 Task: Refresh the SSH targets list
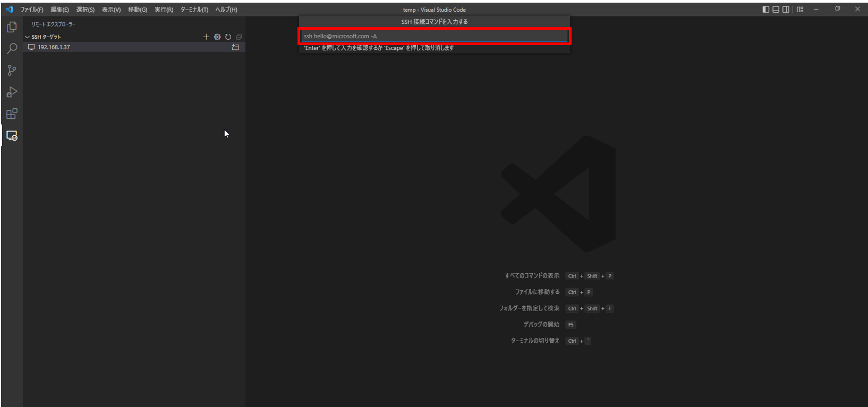pos(228,37)
